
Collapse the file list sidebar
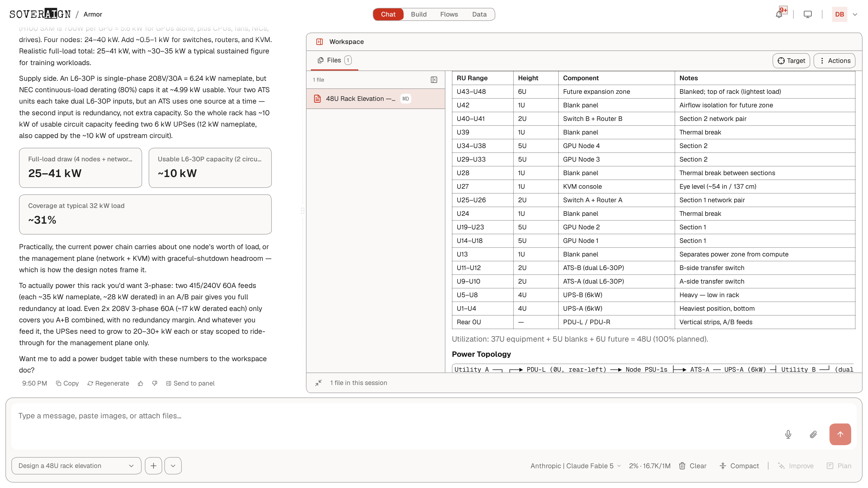pyautogui.click(x=434, y=80)
